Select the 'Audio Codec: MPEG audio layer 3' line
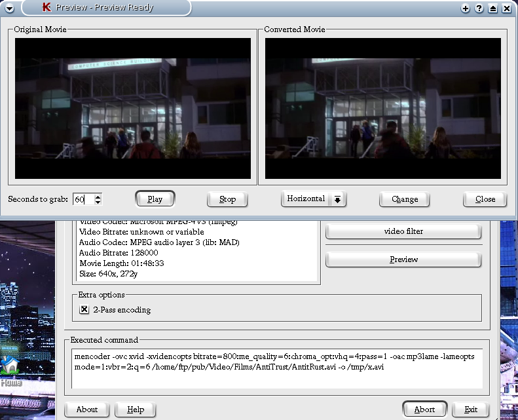The image size is (518, 420). 159,242
